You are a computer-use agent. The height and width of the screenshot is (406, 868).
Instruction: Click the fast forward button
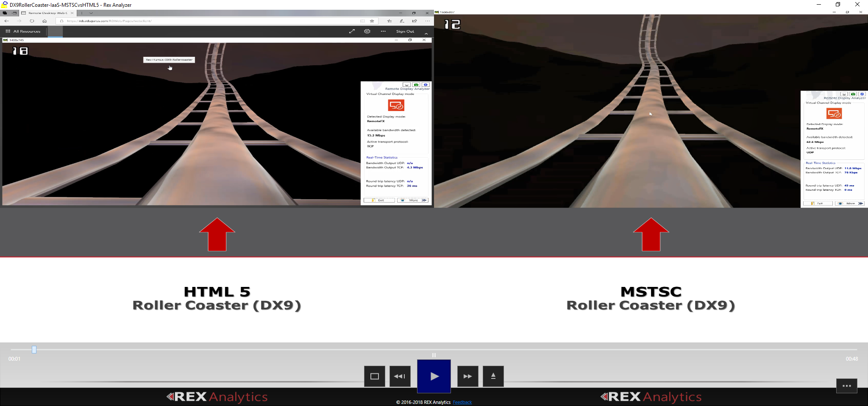tap(468, 376)
